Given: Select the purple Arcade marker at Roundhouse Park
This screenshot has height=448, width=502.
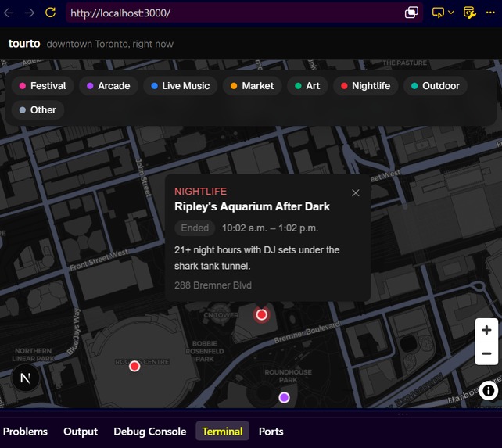Looking at the screenshot, I should point(284,398).
